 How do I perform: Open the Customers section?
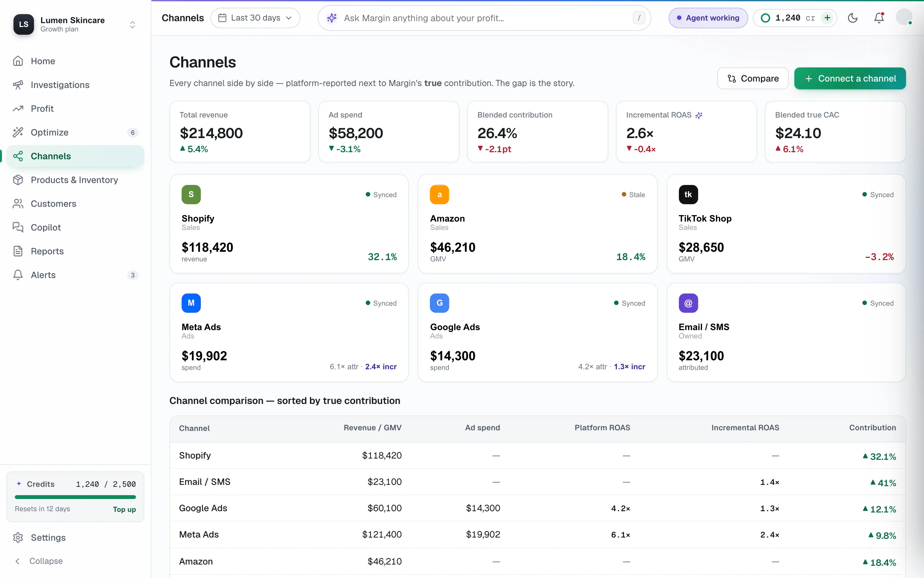click(x=75, y=204)
